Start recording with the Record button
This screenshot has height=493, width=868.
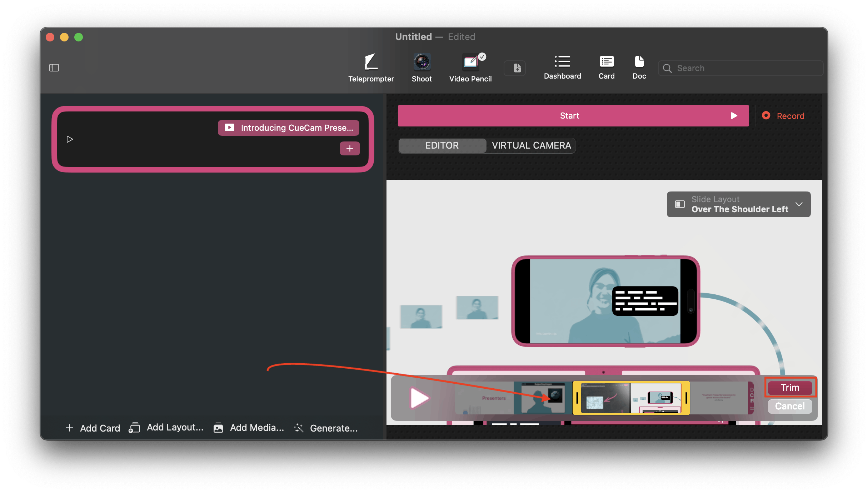point(783,116)
